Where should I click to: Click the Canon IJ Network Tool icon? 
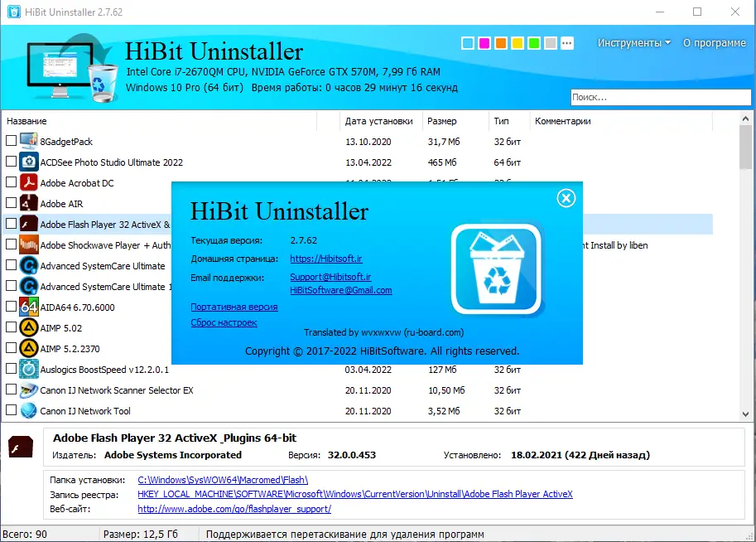[29, 411]
